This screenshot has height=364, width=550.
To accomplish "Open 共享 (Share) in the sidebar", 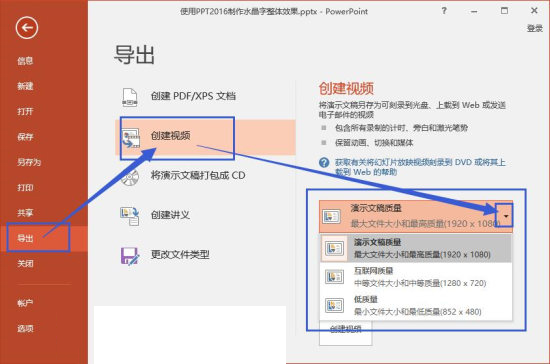I will (25, 213).
